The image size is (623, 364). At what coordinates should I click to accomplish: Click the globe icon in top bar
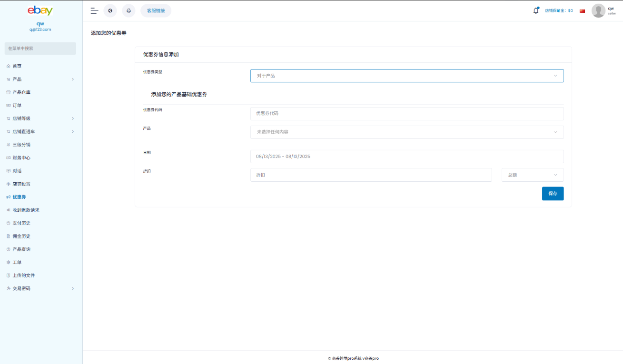pyautogui.click(x=110, y=10)
